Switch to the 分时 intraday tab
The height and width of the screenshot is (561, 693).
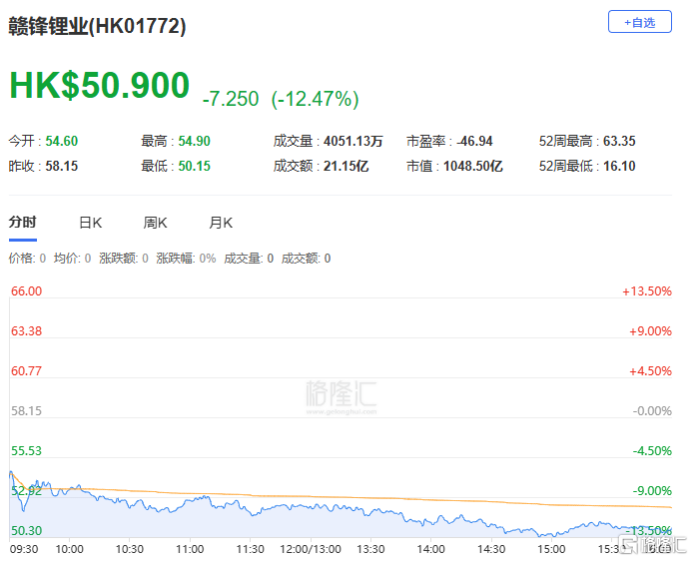[x=22, y=222]
